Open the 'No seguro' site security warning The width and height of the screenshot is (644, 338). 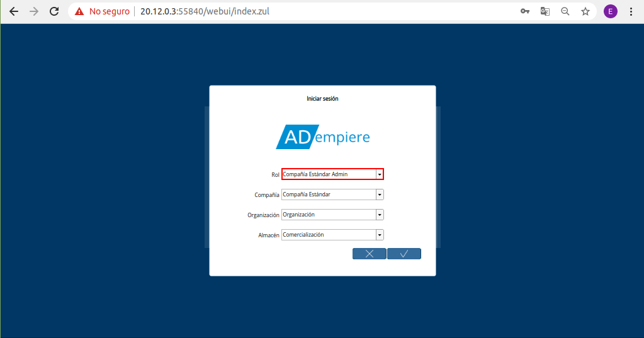coord(102,11)
